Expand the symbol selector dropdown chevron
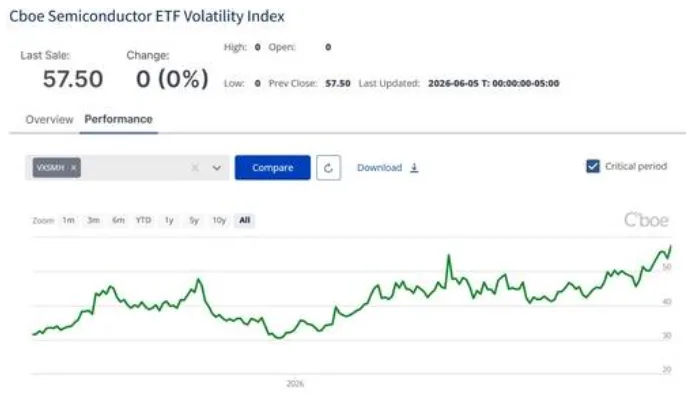Viewport: 696px width, 397px height. 217,168
